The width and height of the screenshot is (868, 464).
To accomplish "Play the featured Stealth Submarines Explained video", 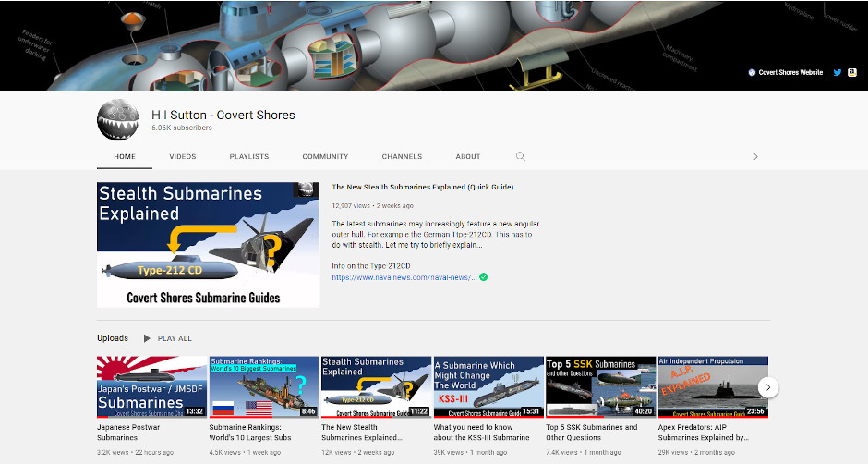I will [208, 244].
